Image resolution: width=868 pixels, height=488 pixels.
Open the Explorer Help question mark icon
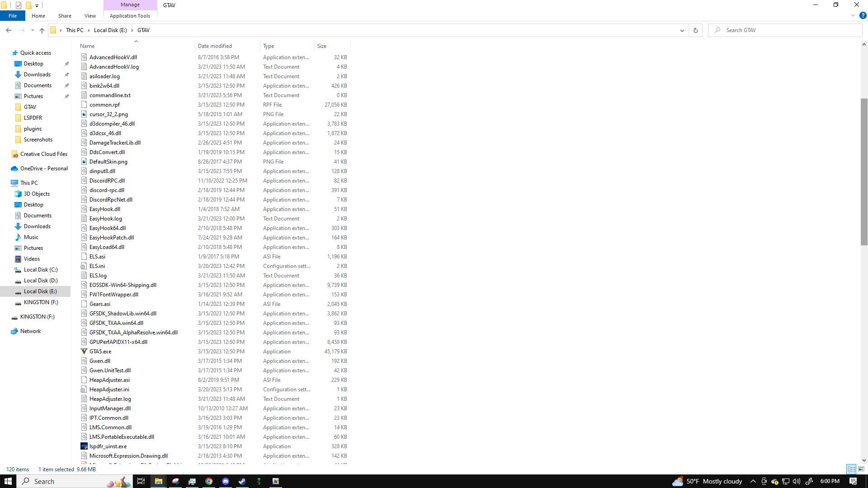click(x=863, y=15)
